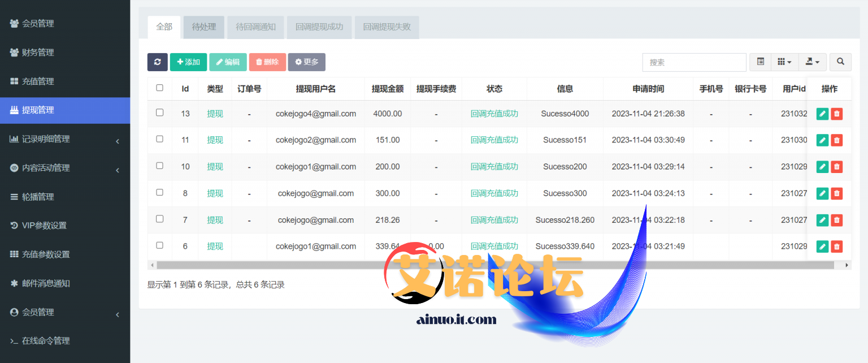Click green edit pencil for row 13
868x363 pixels.
pyautogui.click(x=822, y=114)
